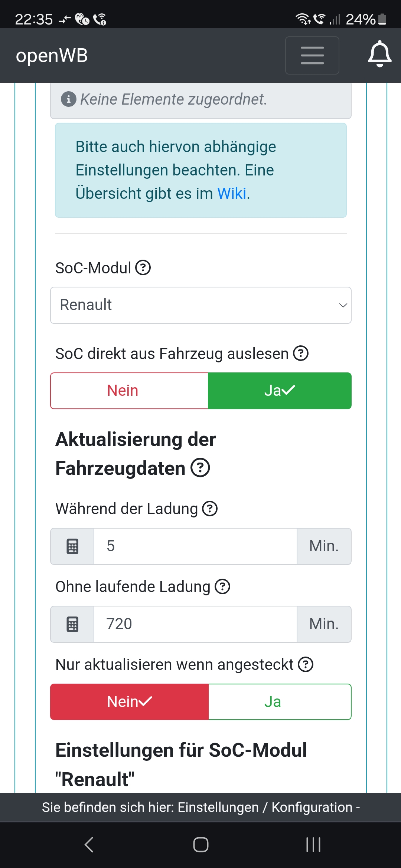Image resolution: width=401 pixels, height=868 pixels.
Task: Tap the Android back navigation button
Action: click(89, 845)
